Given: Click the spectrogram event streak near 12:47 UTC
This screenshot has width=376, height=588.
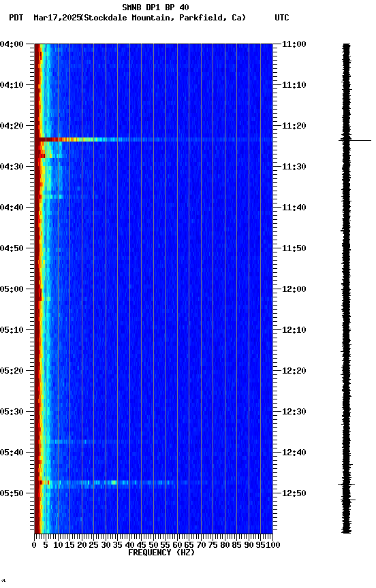Looking at the screenshot, I should 112,483.
